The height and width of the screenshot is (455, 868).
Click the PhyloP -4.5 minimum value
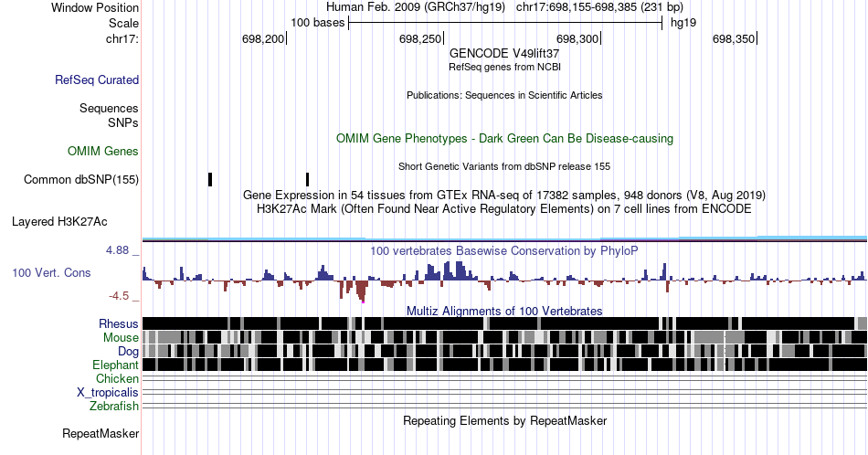coord(119,296)
